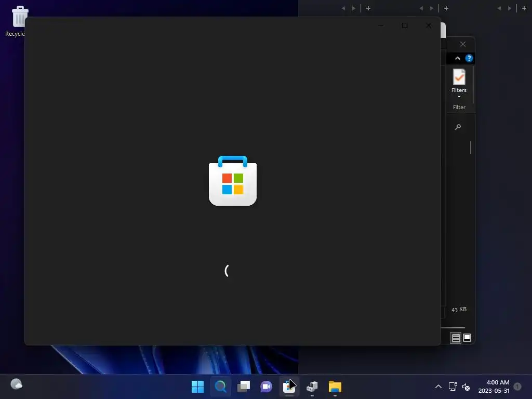Switch background window to details view
Viewport: 532px width, 399px height.
[x=456, y=338]
